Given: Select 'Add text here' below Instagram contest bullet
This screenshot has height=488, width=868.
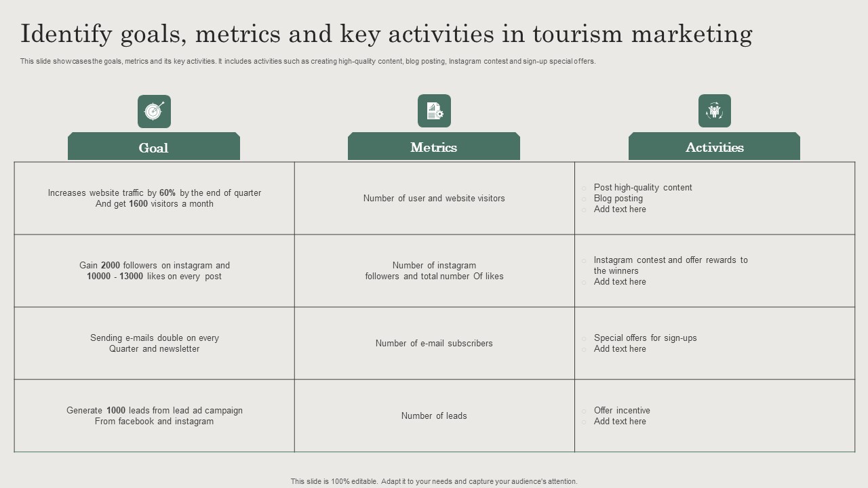Looking at the screenshot, I should 620,282.
